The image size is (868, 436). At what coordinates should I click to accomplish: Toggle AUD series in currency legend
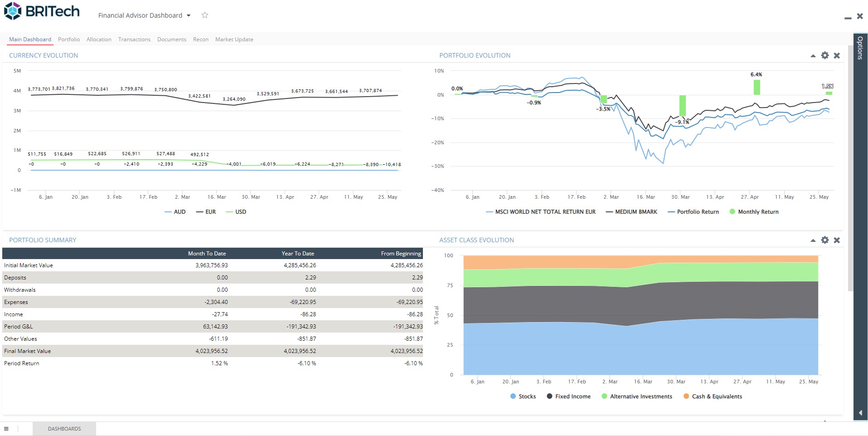(175, 212)
